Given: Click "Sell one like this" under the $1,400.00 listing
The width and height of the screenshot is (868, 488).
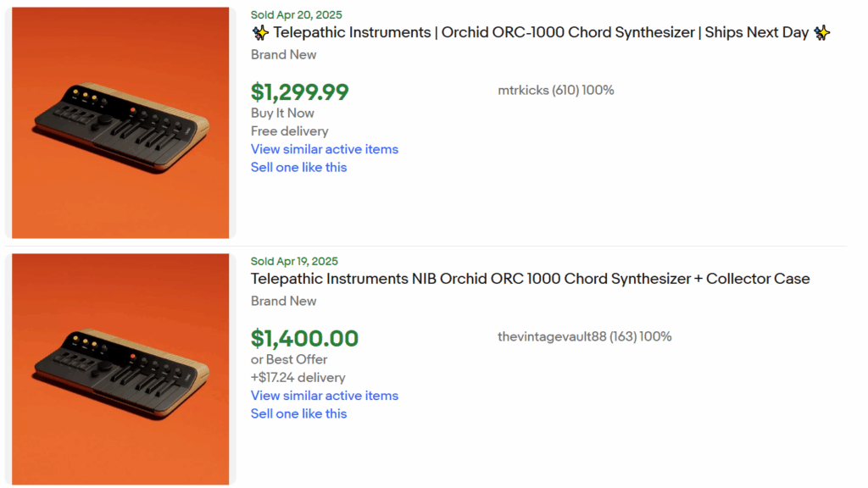Looking at the screenshot, I should point(298,413).
